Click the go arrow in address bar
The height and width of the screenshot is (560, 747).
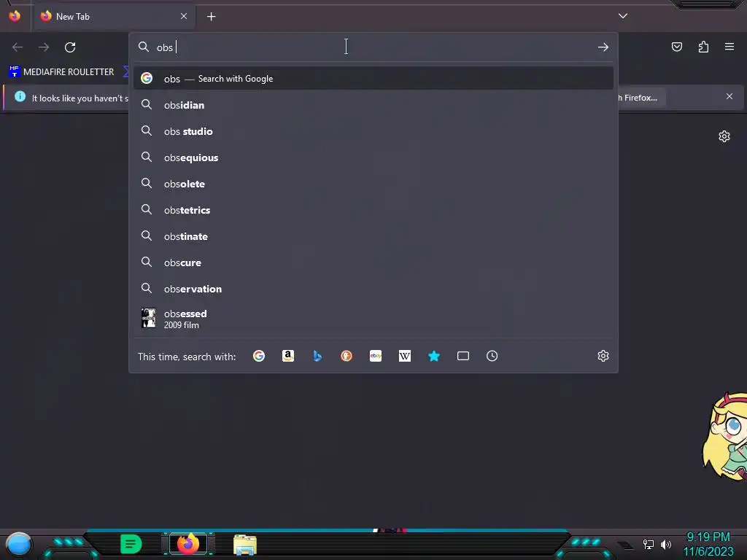click(x=603, y=47)
